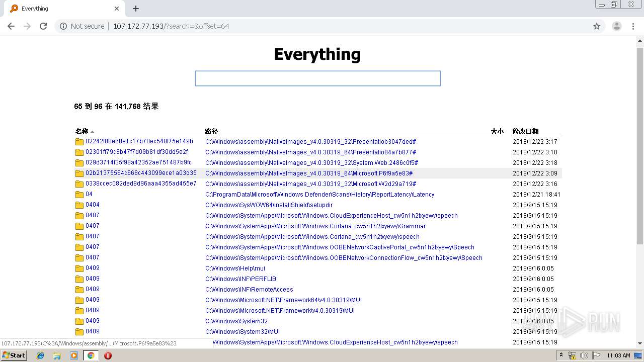The width and height of the screenshot is (644, 362).
Task: Click folder icon for 02242f88e68e1c17b70ec548f75e149b
Action: pos(79,142)
